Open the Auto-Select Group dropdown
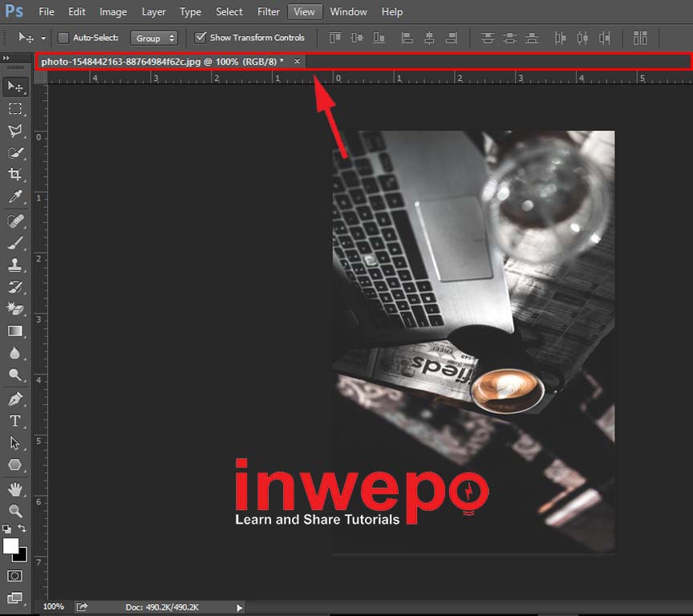This screenshot has width=693, height=616. click(x=155, y=38)
